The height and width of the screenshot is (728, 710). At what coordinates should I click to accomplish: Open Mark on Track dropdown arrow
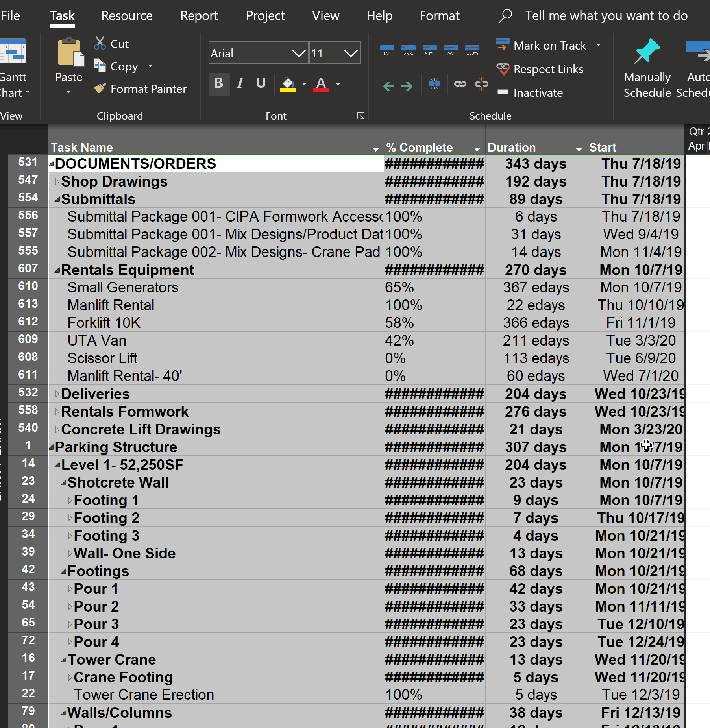point(599,45)
